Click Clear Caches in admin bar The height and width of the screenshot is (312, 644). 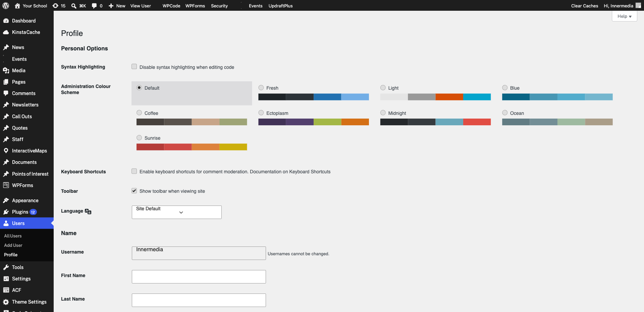(585, 6)
